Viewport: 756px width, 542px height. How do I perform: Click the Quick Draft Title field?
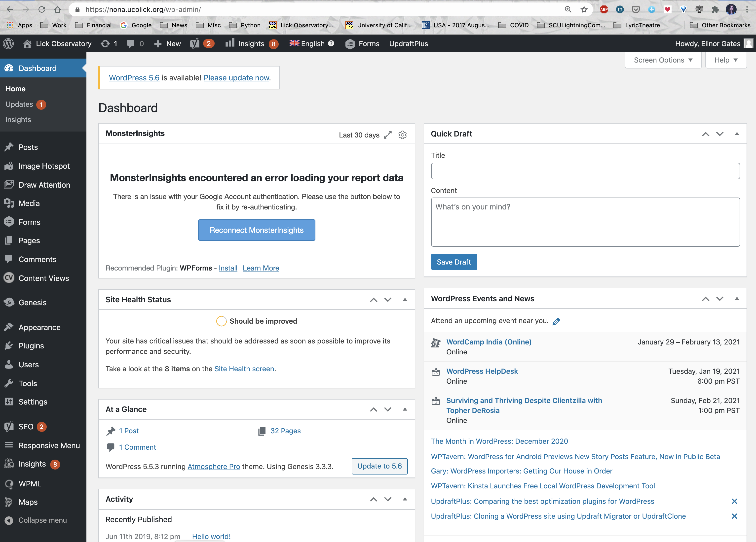point(585,171)
